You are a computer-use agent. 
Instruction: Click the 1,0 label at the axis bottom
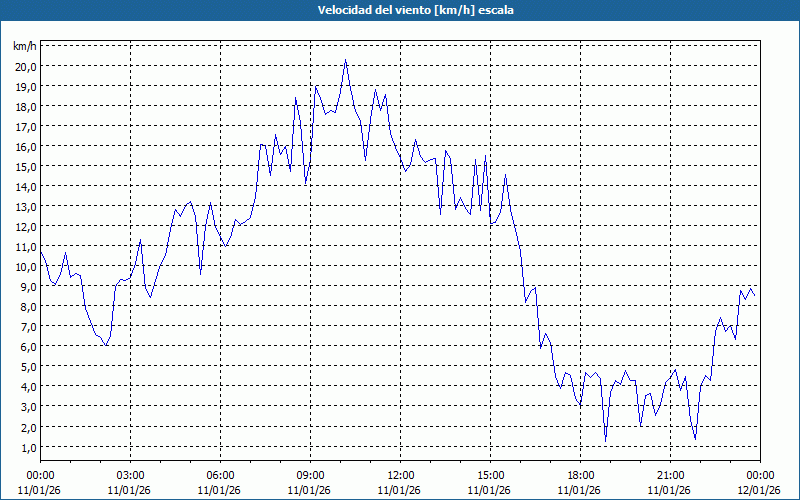(x=25, y=446)
